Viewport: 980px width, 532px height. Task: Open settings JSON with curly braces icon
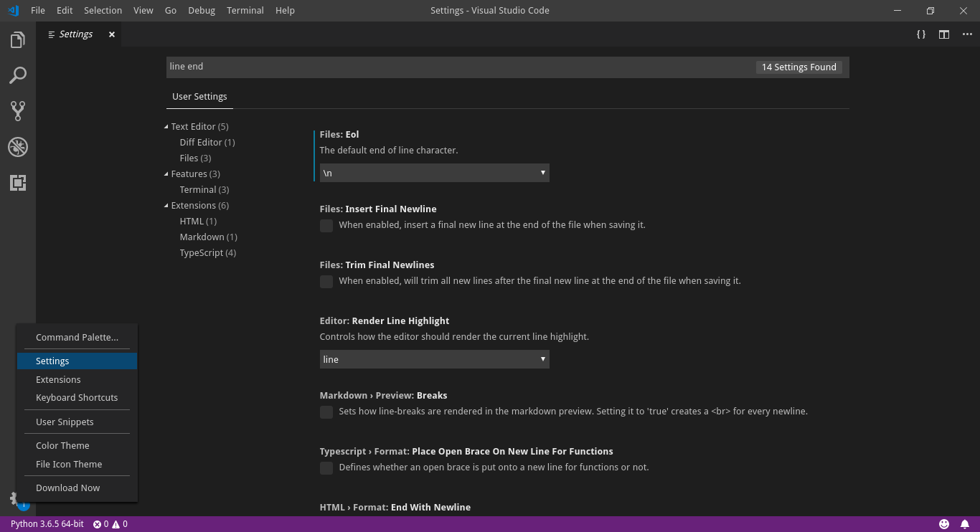[x=921, y=34]
